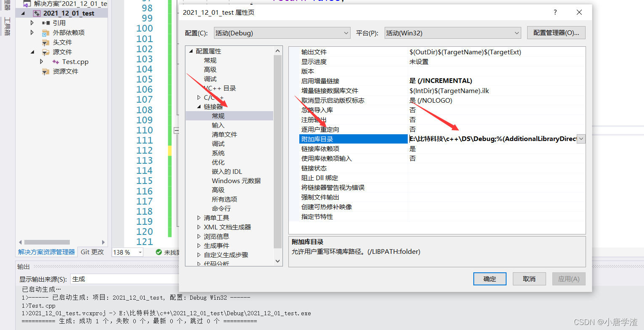Click the 配置管理器(O)... button
Image resolution: width=644 pixels, height=330 pixels.
tap(556, 33)
